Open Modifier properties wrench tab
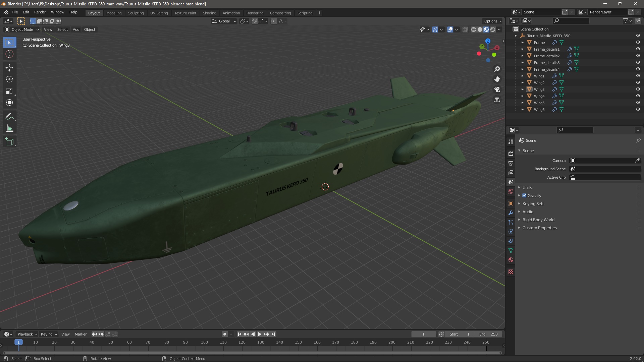The image size is (644, 362). 511,213
